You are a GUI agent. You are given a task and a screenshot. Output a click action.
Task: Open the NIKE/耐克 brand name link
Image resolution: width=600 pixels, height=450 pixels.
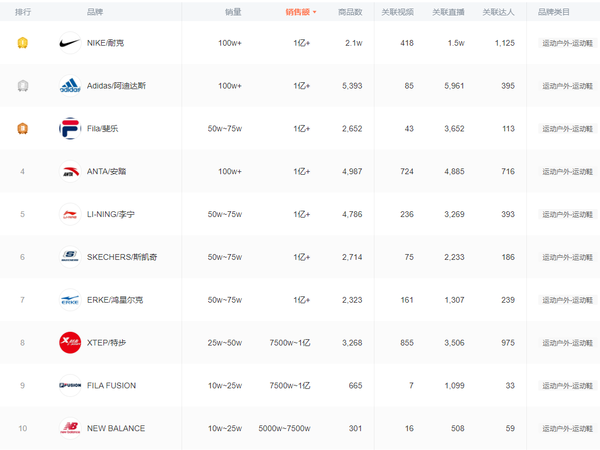pos(106,43)
